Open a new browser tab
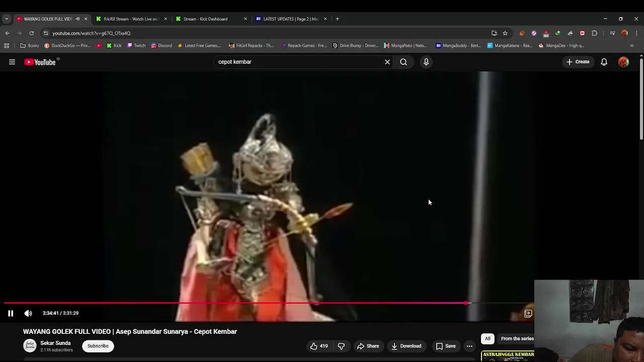644x362 pixels. (337, 19)
